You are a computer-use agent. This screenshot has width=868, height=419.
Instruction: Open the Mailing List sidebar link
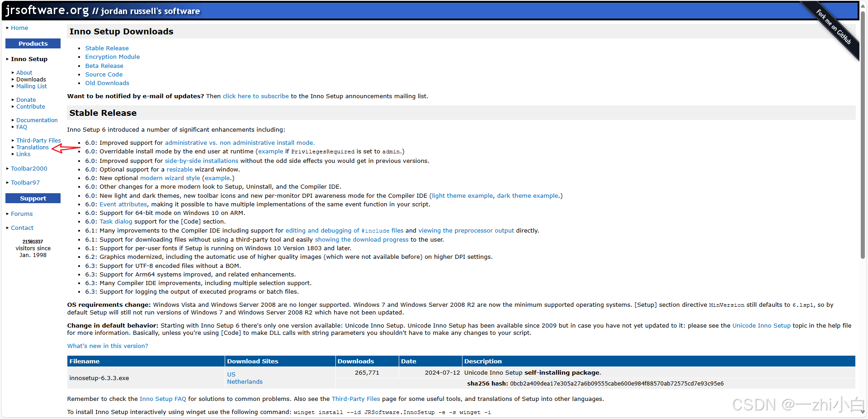click(32, 86)
